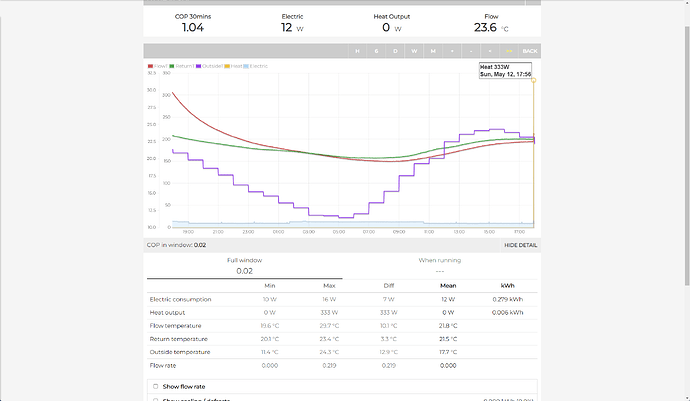Click the Heat 333W tooltip box

pos(508,70)
